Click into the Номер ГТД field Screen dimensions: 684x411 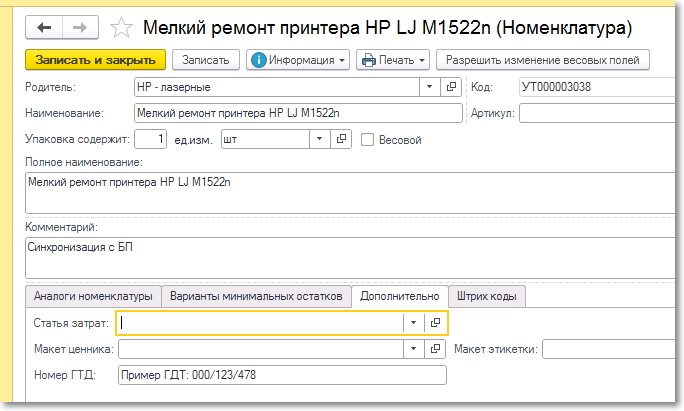(x=281, y=376)
